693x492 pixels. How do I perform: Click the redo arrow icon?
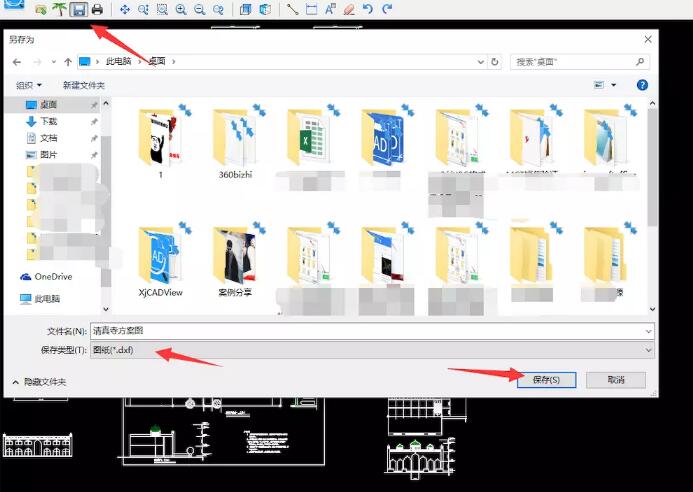pyautogui.click(x=387, y=9)
